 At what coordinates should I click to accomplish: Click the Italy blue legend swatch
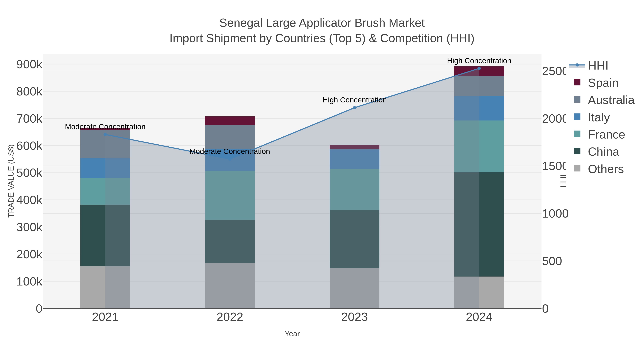(x=577, y=117)
